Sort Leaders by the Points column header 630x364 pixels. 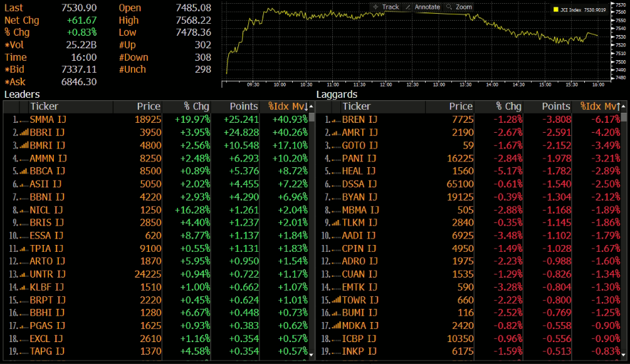(244, 107)
